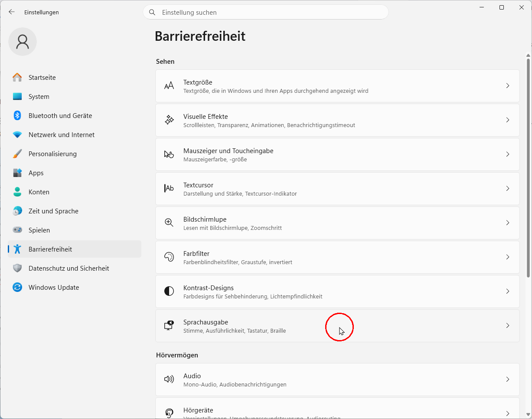Click the search magnifier icon
The image size is (532, 419).
(152, 13)
